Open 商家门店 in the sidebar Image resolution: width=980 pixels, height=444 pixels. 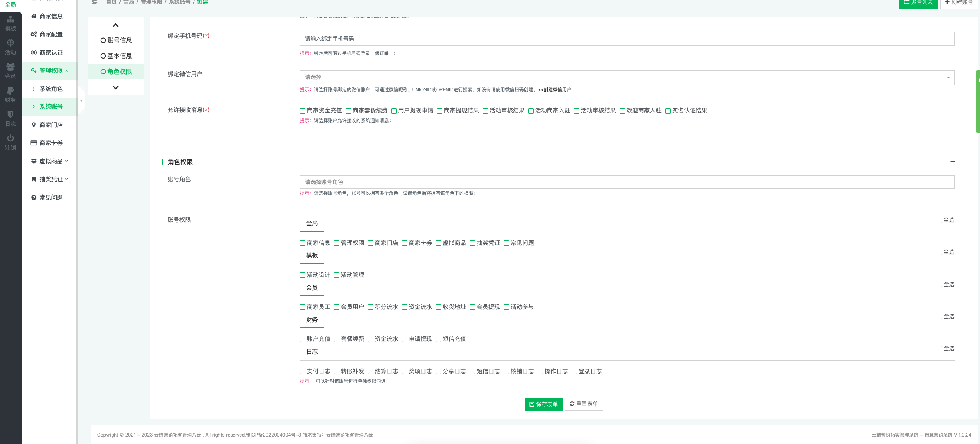point(50,125)
